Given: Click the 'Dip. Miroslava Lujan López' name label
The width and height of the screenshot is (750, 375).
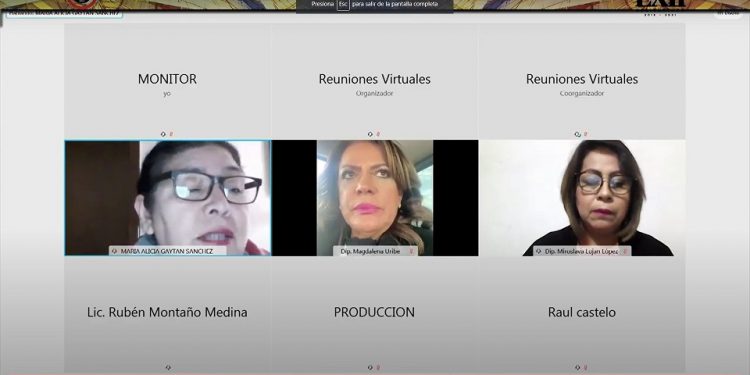Looking at the screenshot, I should coord(582,251).
